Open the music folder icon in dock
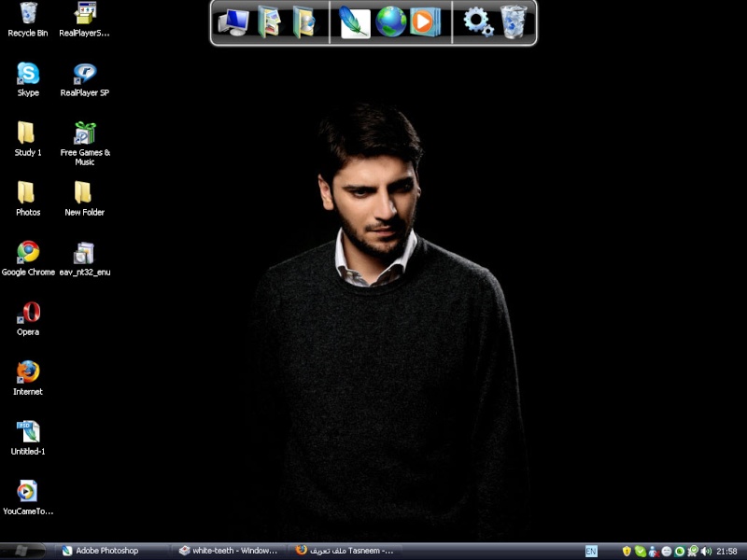The width and height of the screenshot is (747, 560). coord(303,21)
